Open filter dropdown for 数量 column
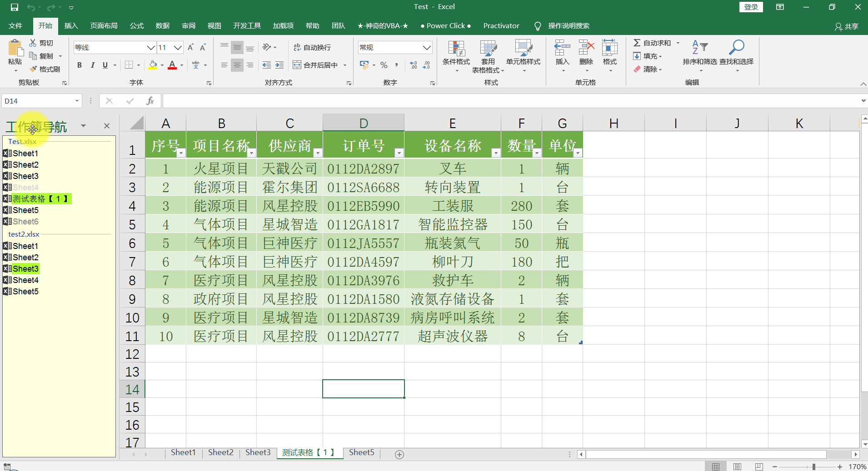Screen dimensions: 868x471 click(537, 153)
